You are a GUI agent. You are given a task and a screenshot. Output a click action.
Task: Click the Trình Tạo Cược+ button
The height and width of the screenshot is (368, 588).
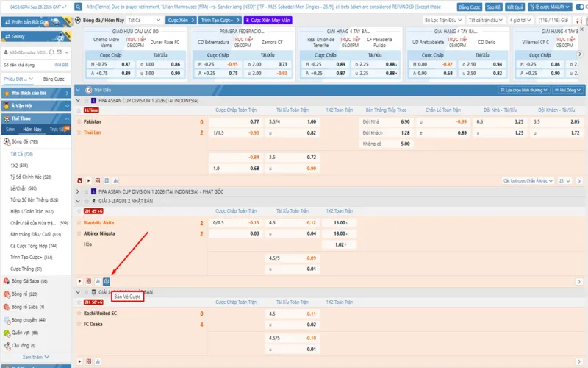coord(220,21)
